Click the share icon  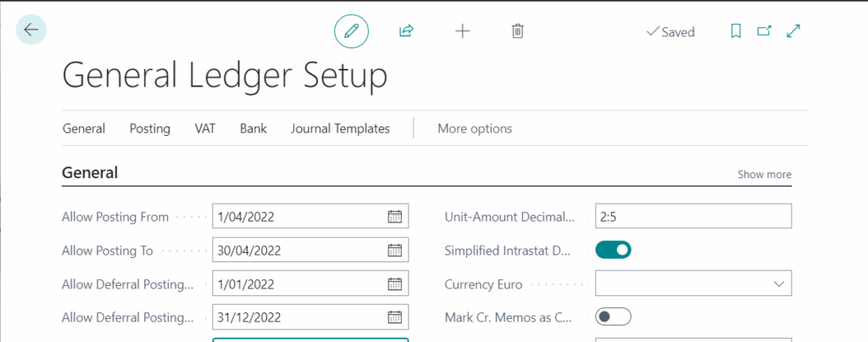pyautogui.click(x=406, y=31)
